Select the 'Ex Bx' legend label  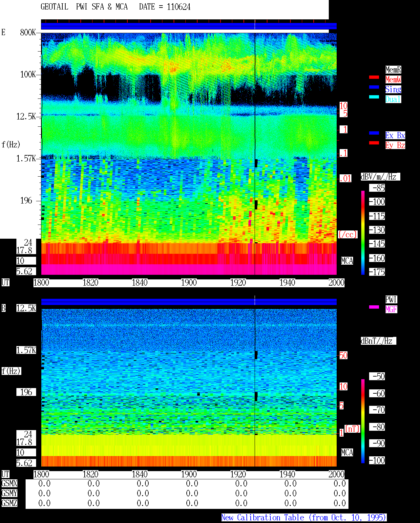tap(395, 135)
